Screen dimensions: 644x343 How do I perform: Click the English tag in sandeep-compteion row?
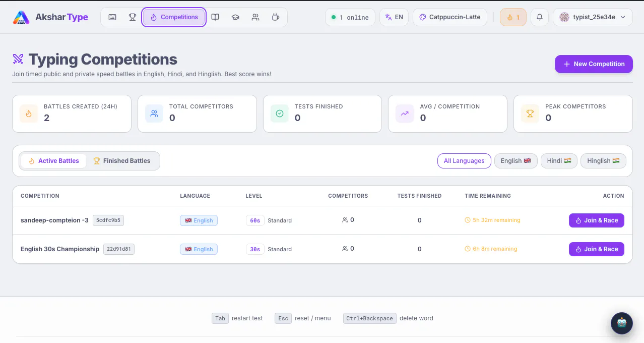click(x=199, y=220)
